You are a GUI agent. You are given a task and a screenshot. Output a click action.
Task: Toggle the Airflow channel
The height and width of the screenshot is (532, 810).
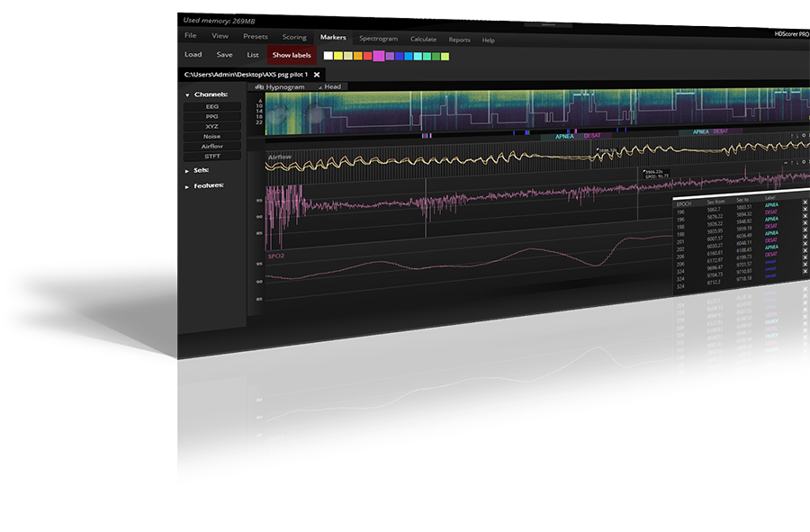212,146
